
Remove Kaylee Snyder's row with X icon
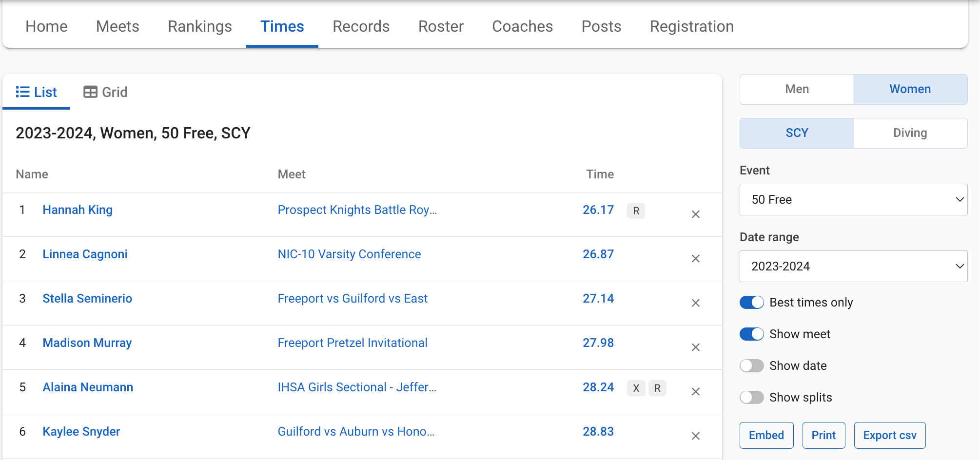(696, 436)
